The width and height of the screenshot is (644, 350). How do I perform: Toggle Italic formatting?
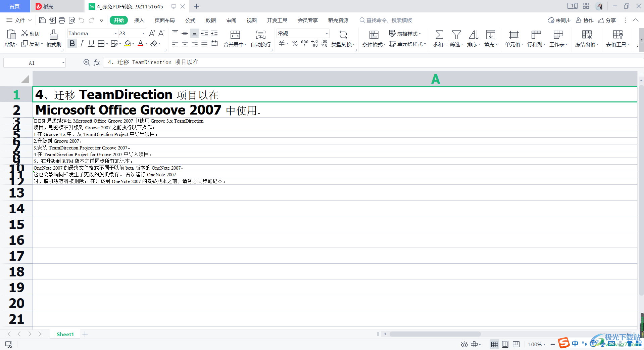click(82, 43)
